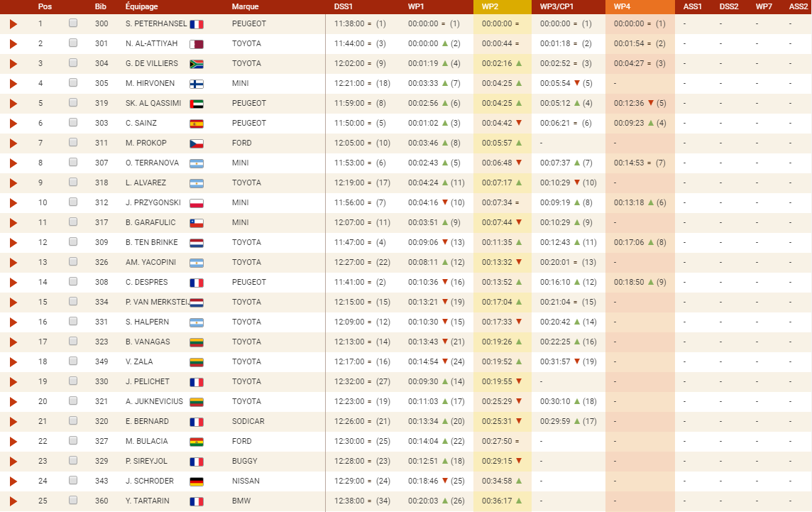Click Argentina flag beside O. Terranova
The image size is (812, 512).
pyautogui.click(x=197, y=164)
